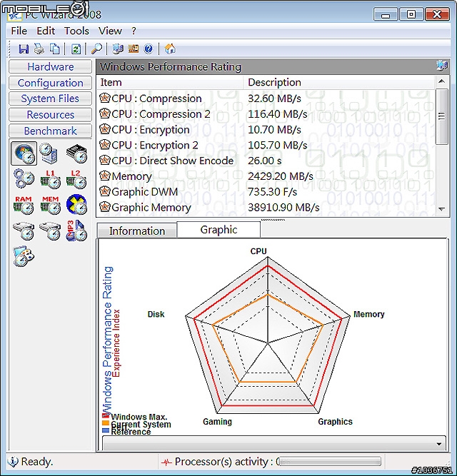The height and width of the screenshot is (476, 457).
Task: Run the MEM benchmark icon
Action: tap(50, 205)
